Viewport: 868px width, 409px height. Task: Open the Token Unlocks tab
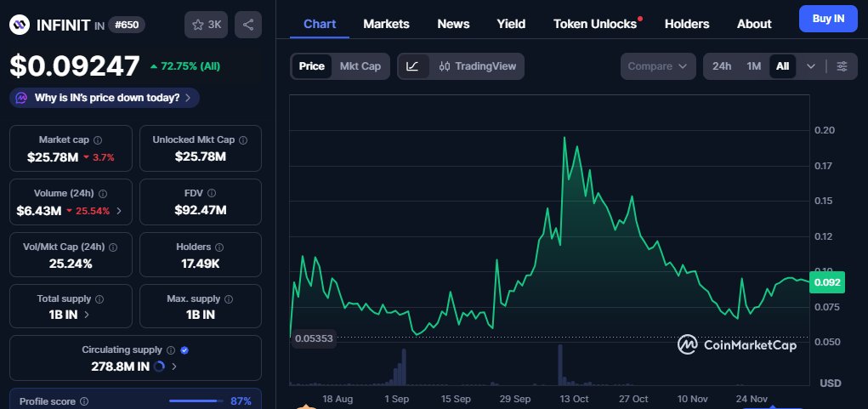(595, 24)
